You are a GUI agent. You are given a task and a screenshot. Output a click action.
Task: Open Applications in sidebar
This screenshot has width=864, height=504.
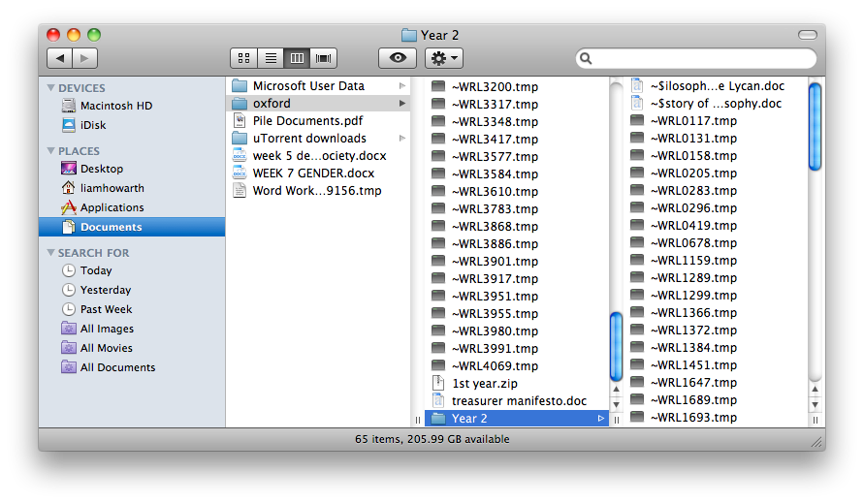132,207
